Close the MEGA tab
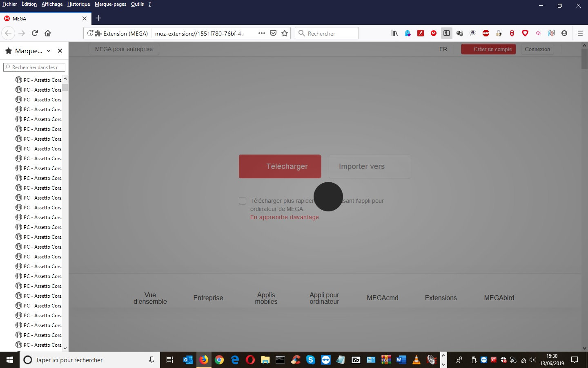588x368 pixels. (x=85, y=18)
